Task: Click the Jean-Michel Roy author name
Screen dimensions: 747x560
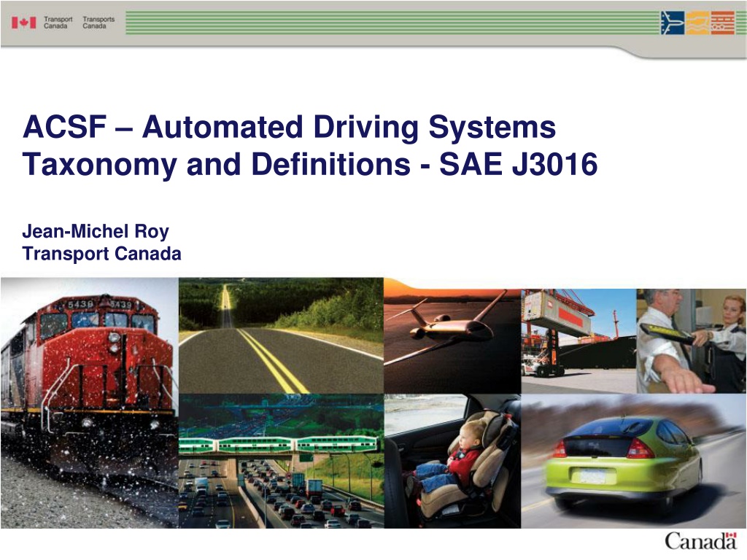Action: point(96,231)
